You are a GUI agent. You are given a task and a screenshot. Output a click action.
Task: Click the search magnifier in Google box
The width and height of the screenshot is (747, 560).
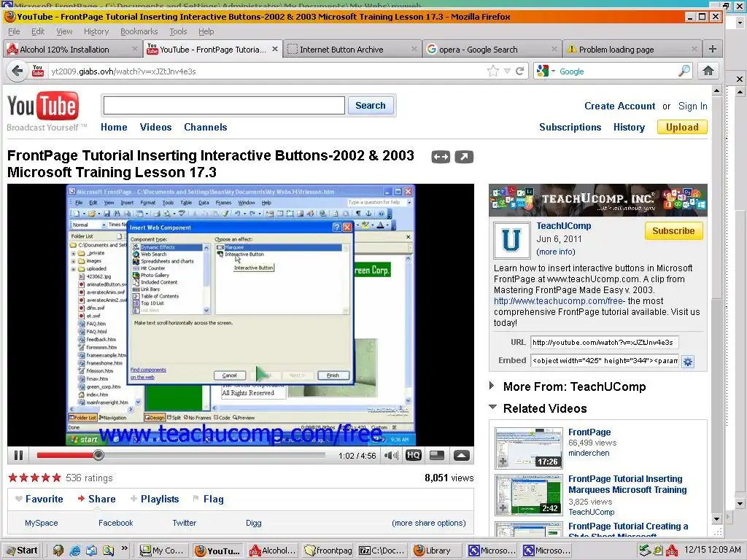pos(684,71)
